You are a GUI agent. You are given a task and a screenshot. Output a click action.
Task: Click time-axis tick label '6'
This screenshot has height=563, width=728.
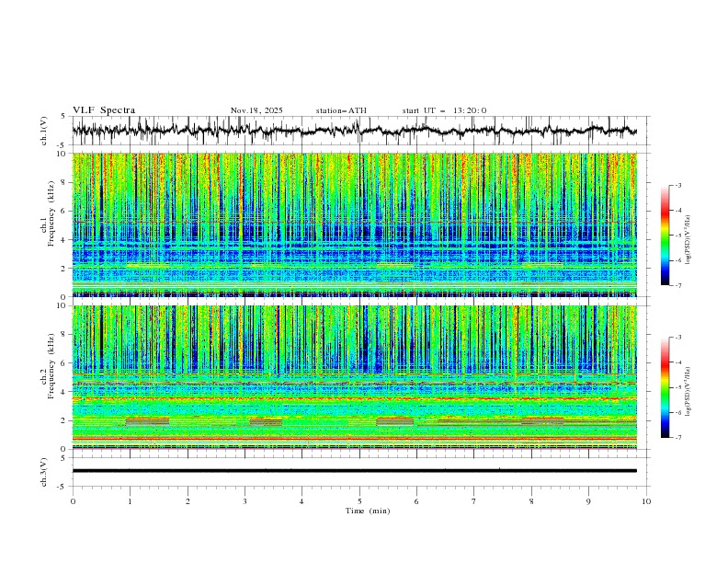tap(416, 501)
